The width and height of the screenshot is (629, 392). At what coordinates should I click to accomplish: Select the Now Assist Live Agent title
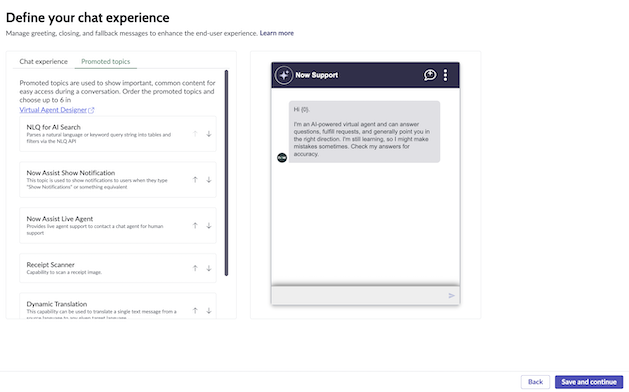(x=60, y=219)
